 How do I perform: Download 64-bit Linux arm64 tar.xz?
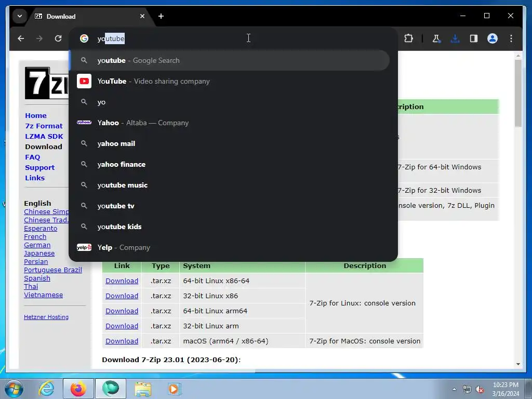coord(122,311)
